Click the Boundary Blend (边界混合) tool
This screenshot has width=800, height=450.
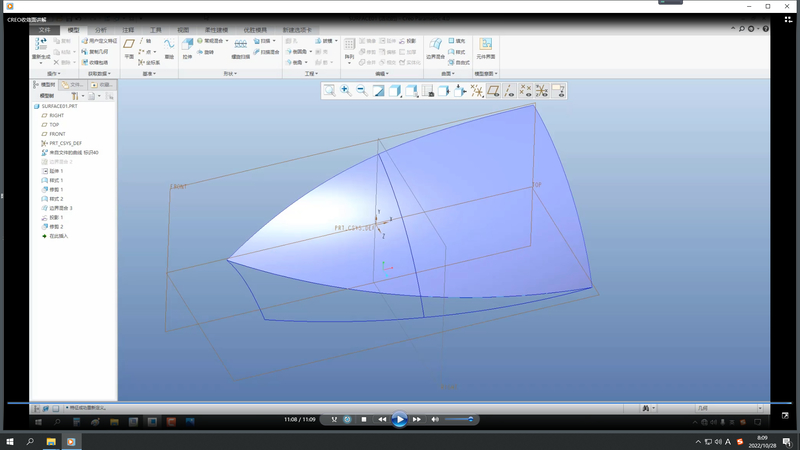tap(435, 48)
